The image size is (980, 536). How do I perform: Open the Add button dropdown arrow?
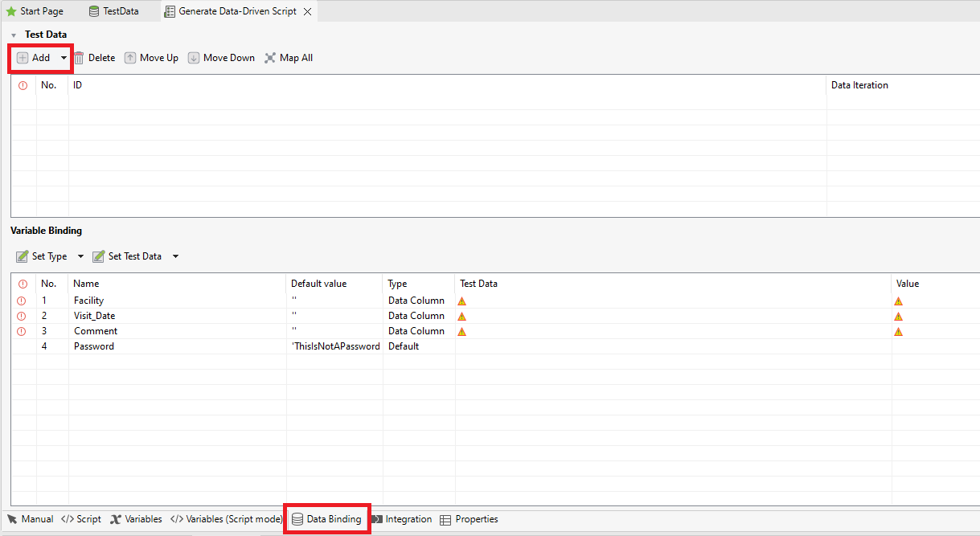pyautogui.click(x=64, y=58)
